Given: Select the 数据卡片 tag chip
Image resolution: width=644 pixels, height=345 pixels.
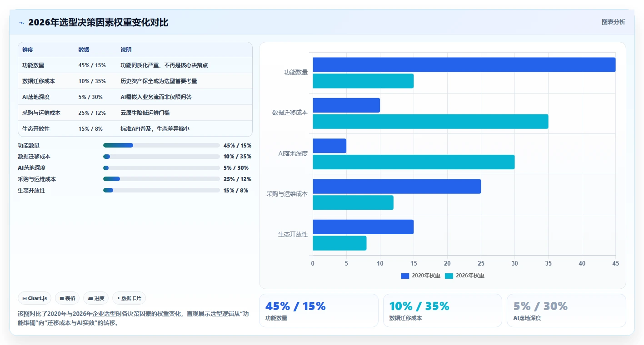Looking at the screenshot, I should [129, 298].
